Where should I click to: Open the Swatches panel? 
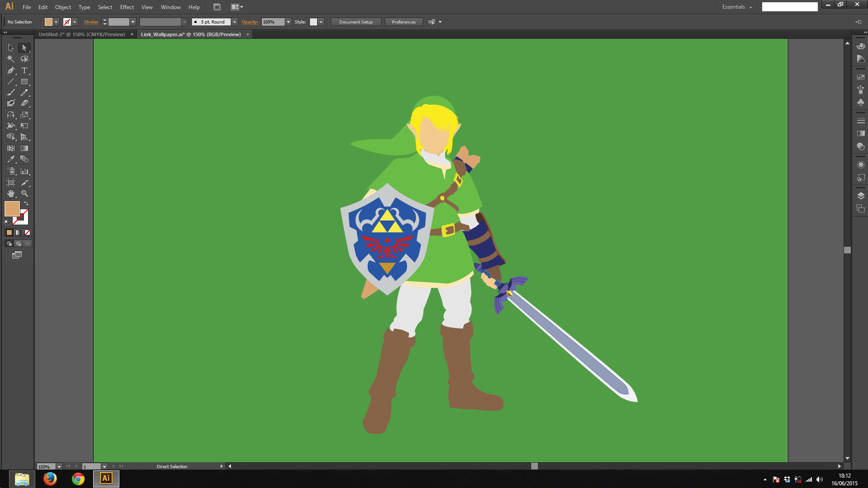click(861, 77)
